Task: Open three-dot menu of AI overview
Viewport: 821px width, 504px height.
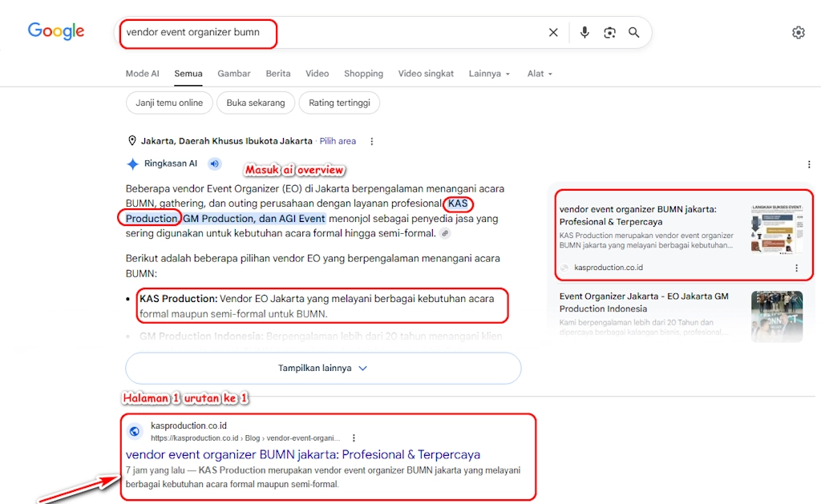Action: [x=809, y=164]
